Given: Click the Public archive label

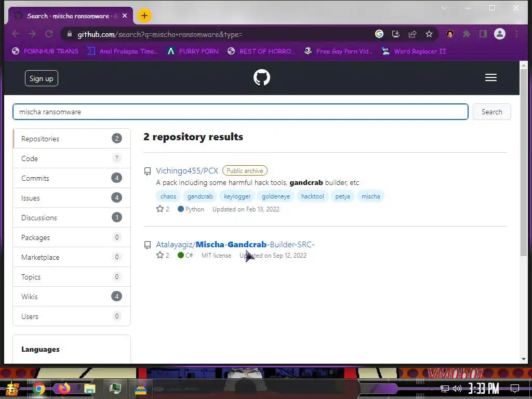Looking at the screenshot, I should tap(245, 170).
